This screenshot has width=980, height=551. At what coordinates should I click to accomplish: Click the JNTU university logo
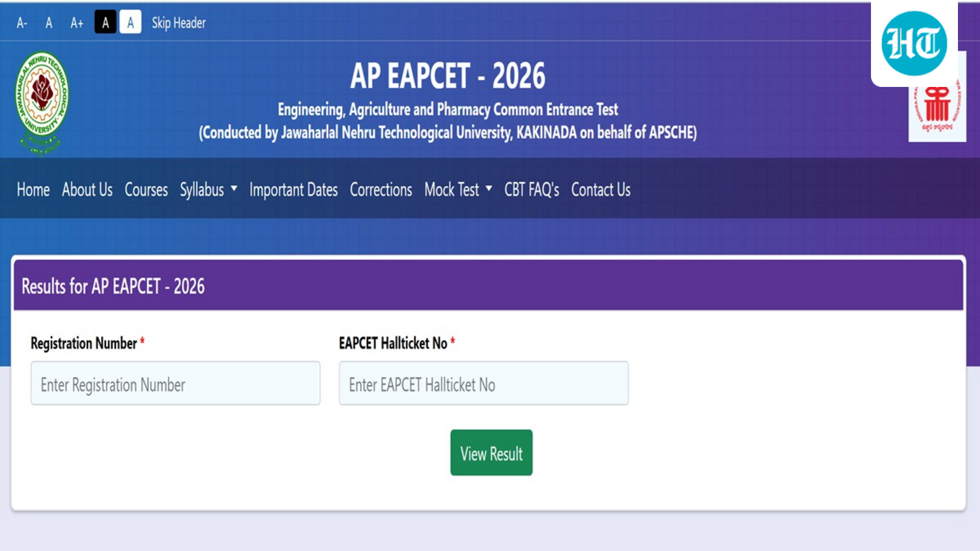pyautogui.click(x=42, y=103)
